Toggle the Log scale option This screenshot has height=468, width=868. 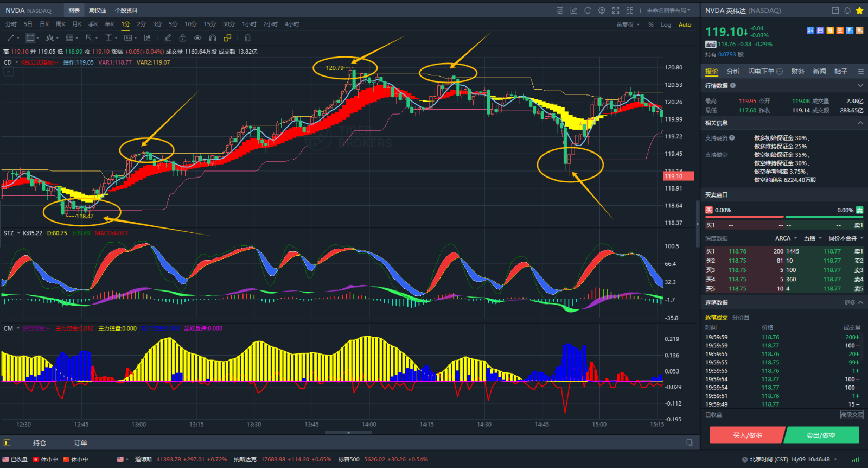tap(666, 24)
